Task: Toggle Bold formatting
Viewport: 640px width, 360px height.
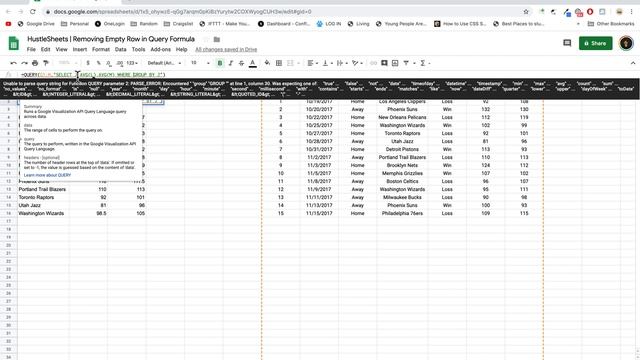Action: (220, 63)
